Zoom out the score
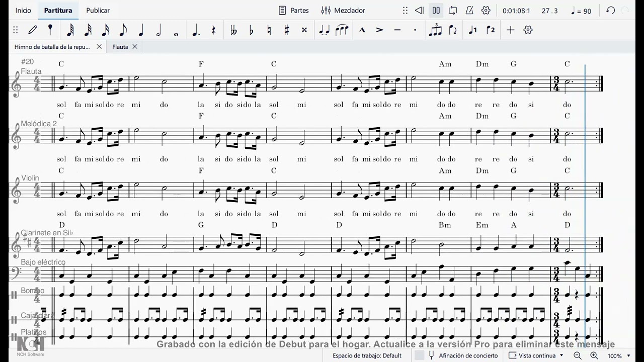 578,355
